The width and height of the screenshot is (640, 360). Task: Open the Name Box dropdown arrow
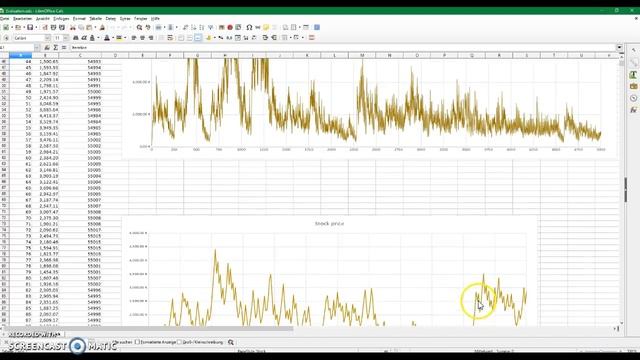coord(37,48)
